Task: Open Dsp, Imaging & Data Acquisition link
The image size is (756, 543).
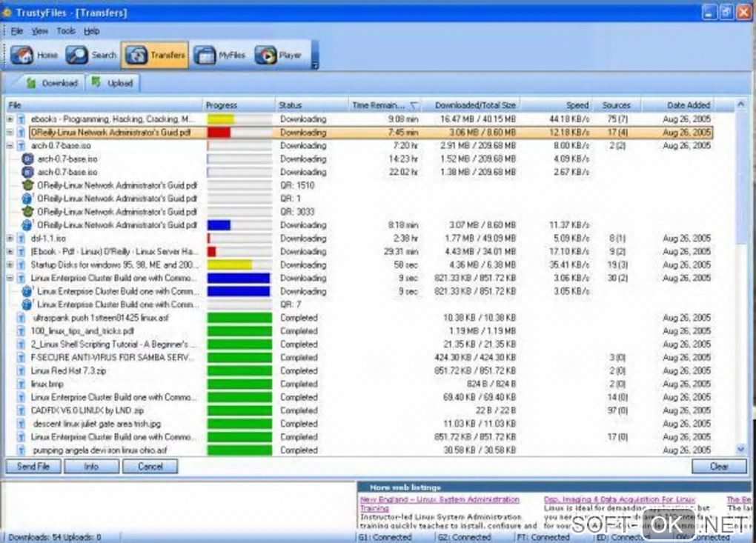Action: 620,499
